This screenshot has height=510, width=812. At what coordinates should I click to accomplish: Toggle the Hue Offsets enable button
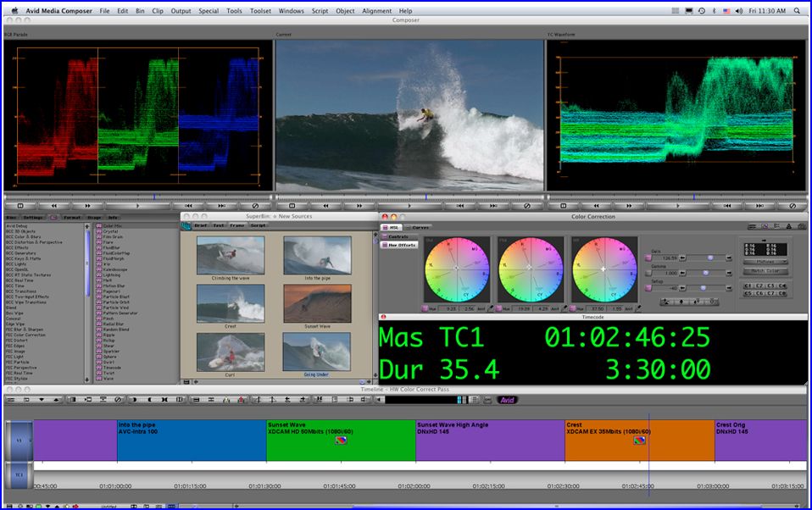coord(386,245)
